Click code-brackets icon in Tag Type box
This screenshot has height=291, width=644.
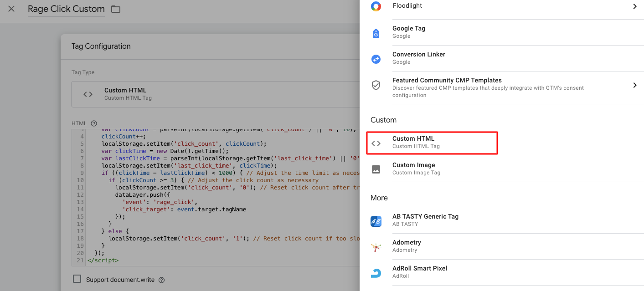tap(88, 94)
